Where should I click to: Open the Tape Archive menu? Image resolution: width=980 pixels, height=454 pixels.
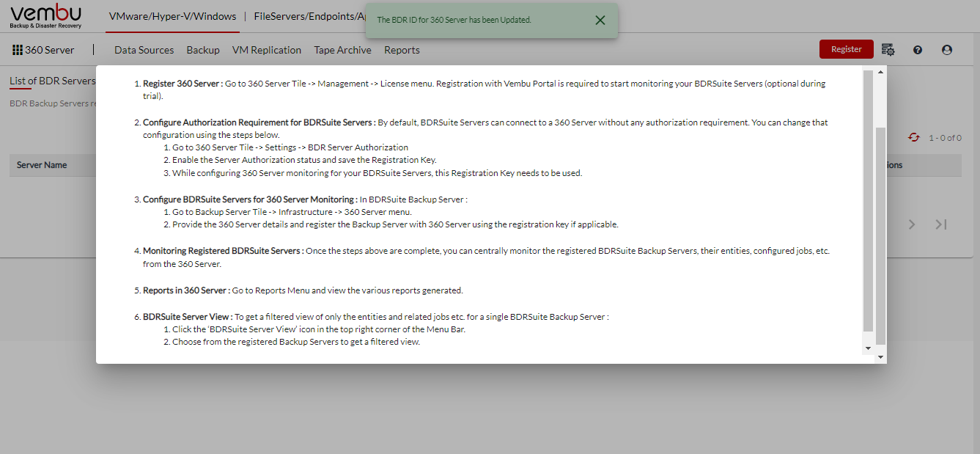(x=343, y=50)
